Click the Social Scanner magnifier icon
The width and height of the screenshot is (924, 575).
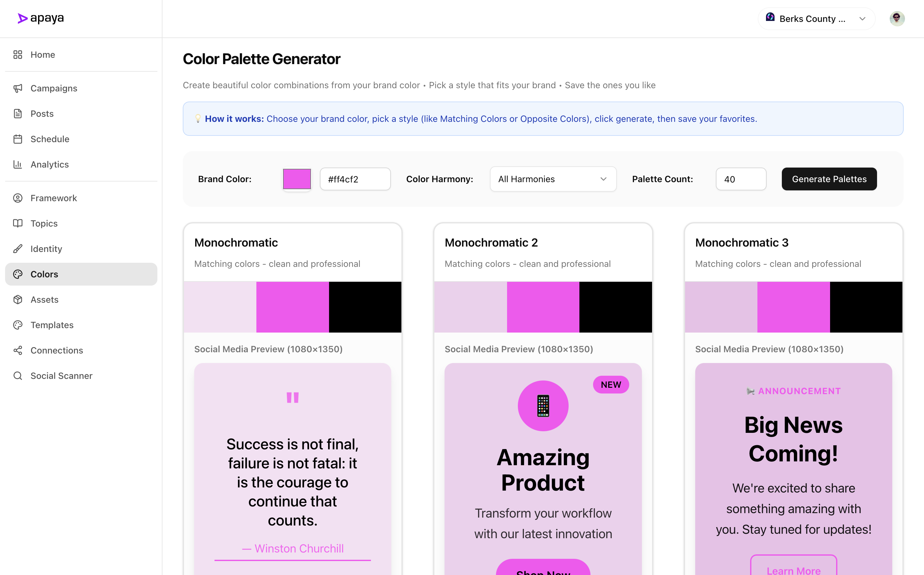[x=18, y=376]
